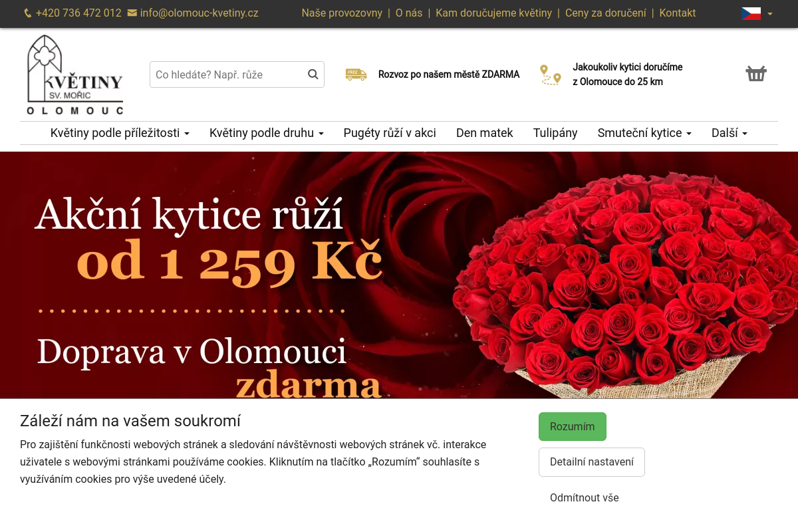The height and width of the screenshot is (532, 798).
Task: Expand the Další menu
Action: coord(729,133)
